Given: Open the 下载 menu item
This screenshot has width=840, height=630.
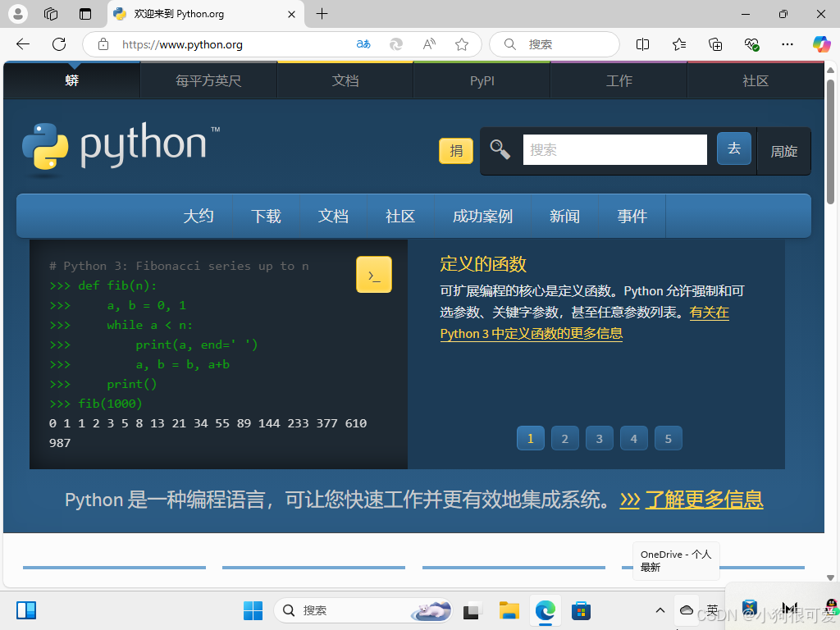Looking at the screenshot, I should click(x=266, y=217).
